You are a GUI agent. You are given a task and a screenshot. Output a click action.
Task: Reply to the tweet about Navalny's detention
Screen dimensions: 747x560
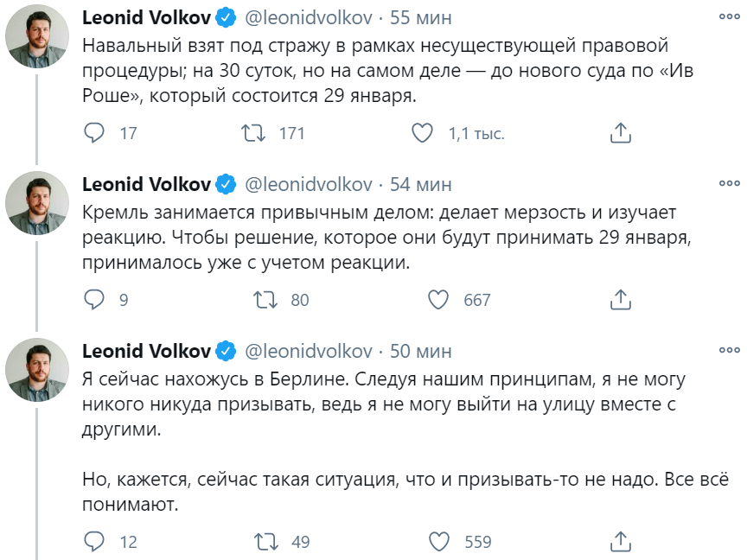(x=94, y=133)
